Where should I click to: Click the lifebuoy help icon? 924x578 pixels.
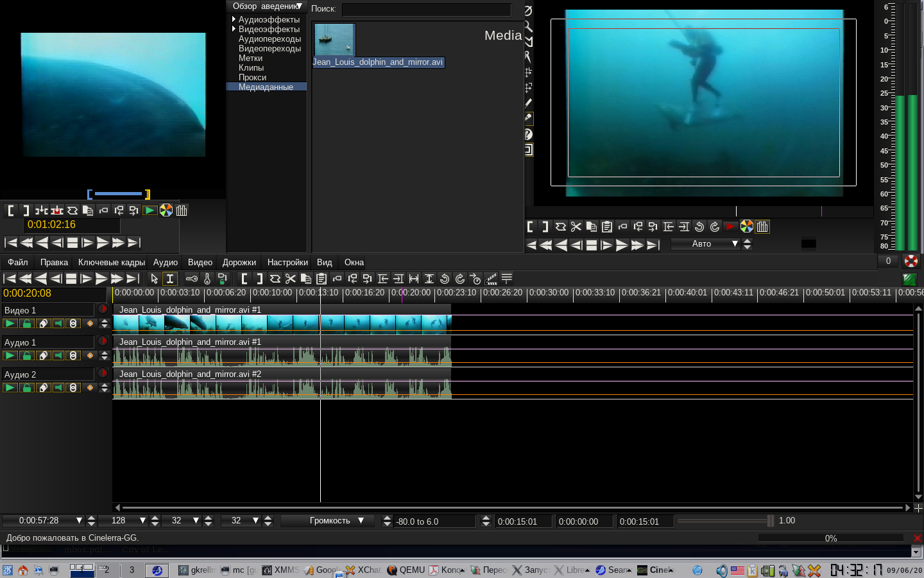click(911, 261)
